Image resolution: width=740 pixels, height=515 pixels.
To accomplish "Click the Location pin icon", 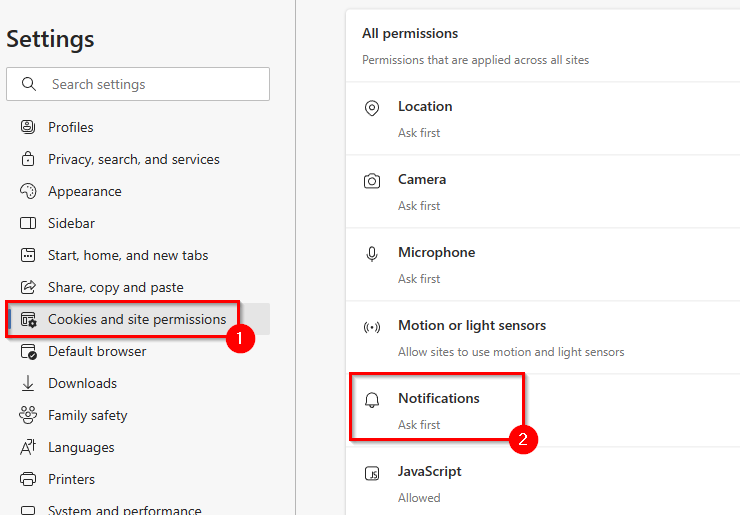I will (x=372, y=108).
